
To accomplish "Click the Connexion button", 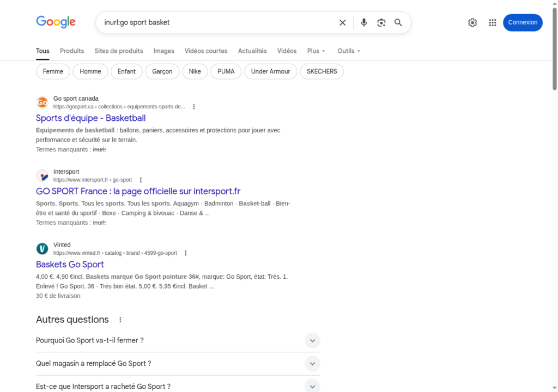I will click(523, 23).
